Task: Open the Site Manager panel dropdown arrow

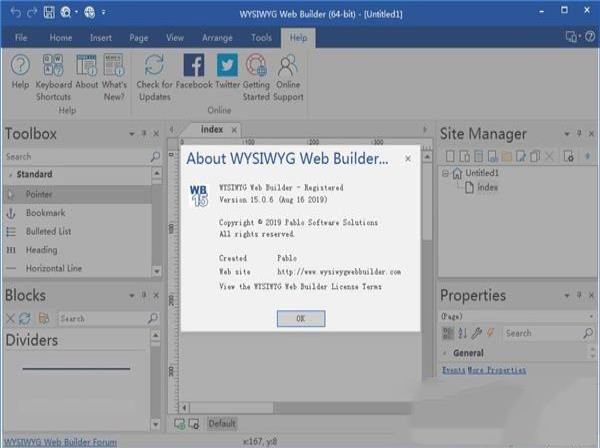Action: [567, 134]
